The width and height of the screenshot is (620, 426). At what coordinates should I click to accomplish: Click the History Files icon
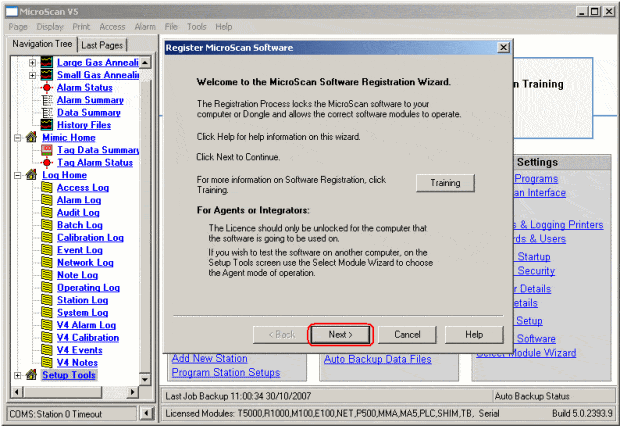46,125
